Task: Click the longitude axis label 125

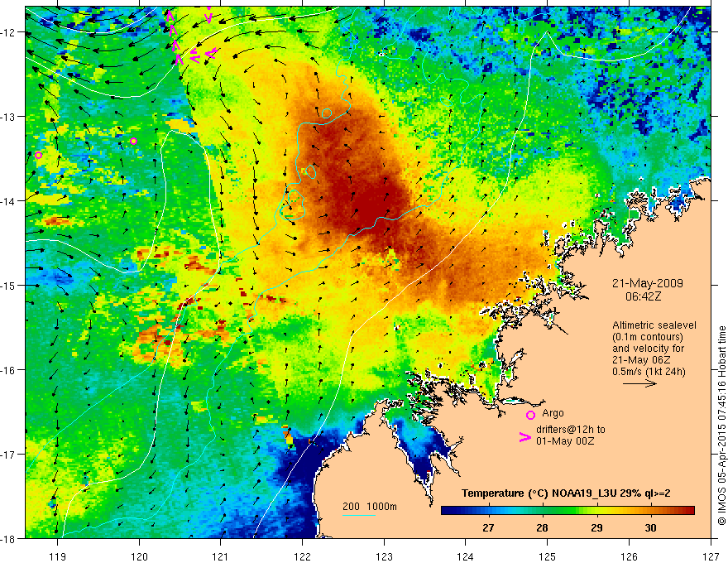Action: coord(548,556)
